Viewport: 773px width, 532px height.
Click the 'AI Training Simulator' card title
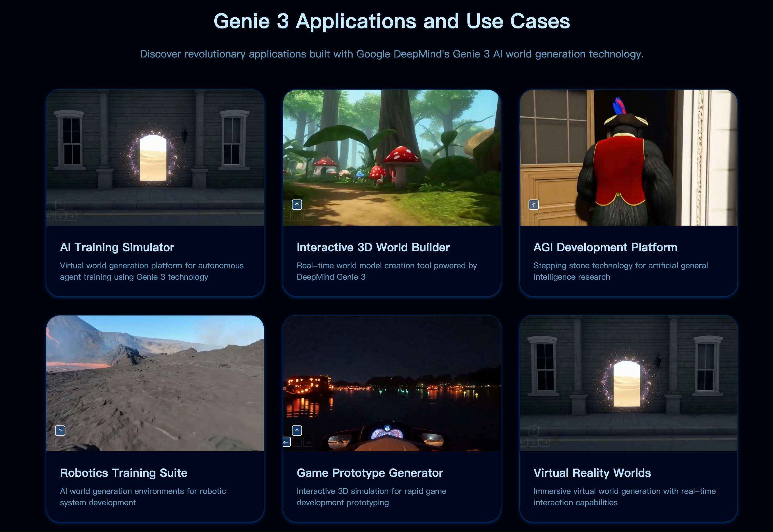click(117, 247)
